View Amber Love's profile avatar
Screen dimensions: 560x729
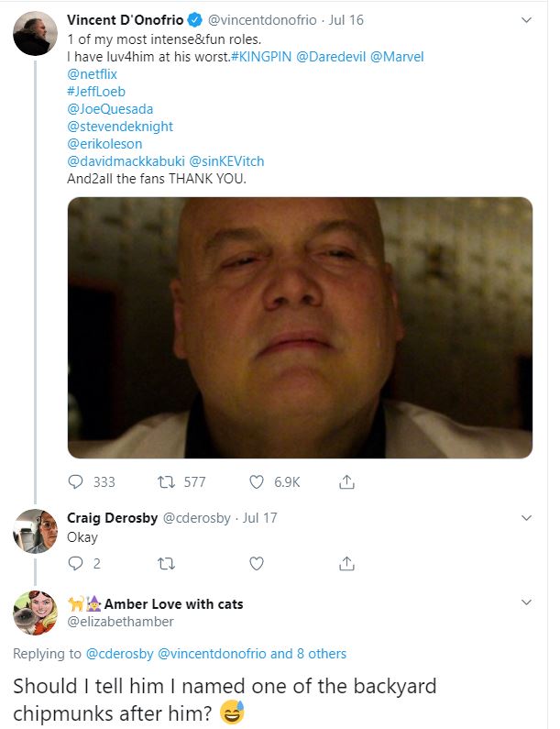[x=36, y=613]
